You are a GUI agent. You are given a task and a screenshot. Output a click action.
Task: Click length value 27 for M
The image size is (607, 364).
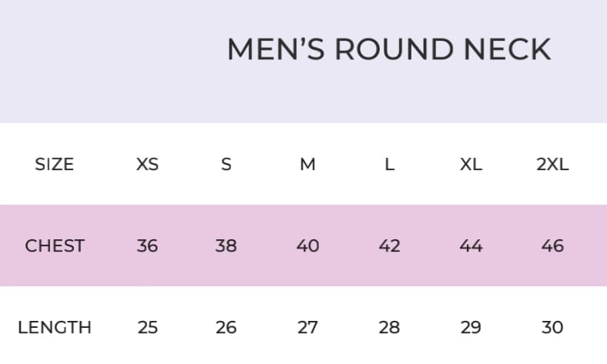coord(307,327)
